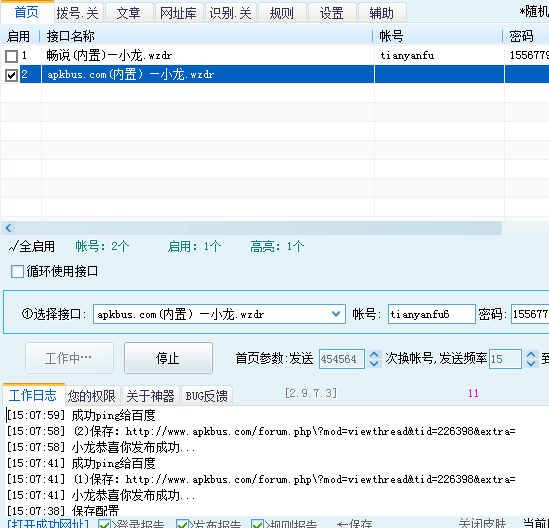Click the 停止 button
Image resolution: width=549 pixels, height=528 pixels.
coord(168,358)
